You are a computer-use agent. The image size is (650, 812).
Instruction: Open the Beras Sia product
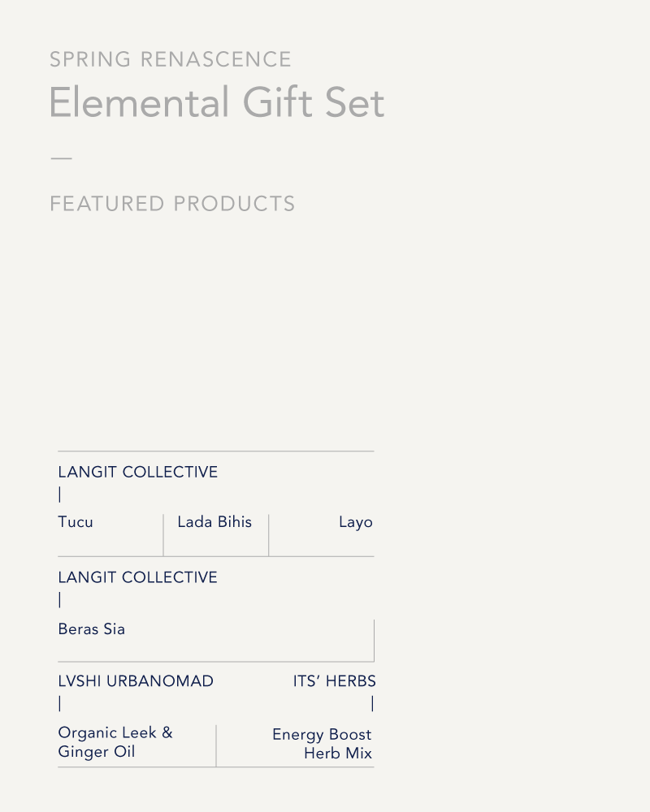point(91,628)
